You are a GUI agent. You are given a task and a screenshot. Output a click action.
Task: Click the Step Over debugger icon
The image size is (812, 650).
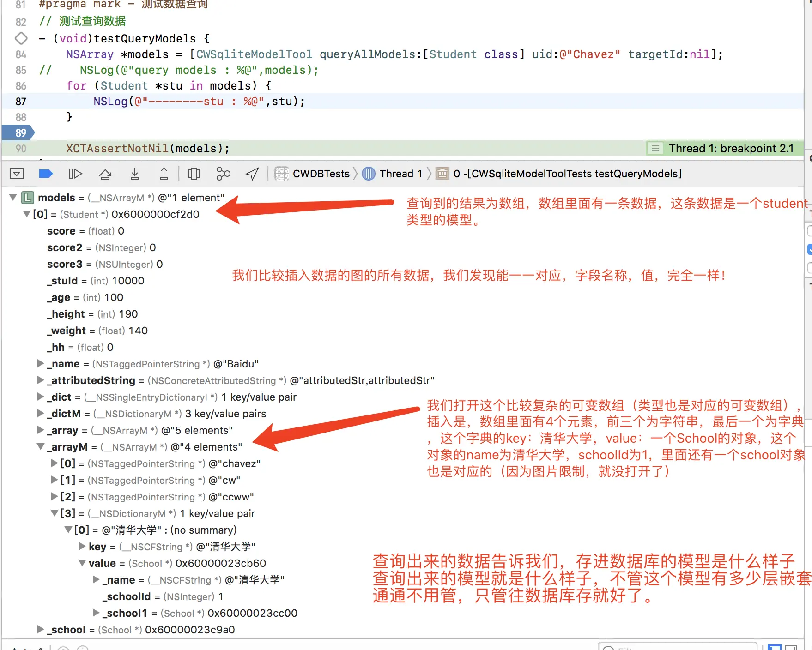(x=105, y=174)
